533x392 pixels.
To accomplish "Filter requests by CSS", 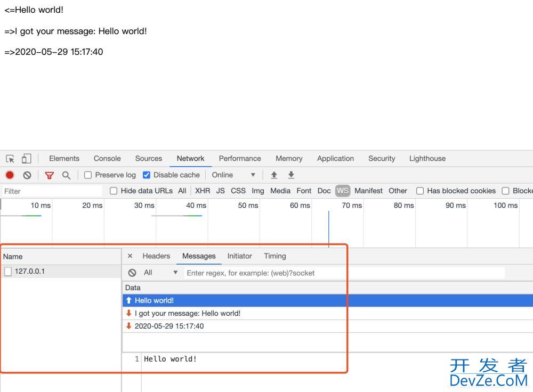I will point(238,191).
